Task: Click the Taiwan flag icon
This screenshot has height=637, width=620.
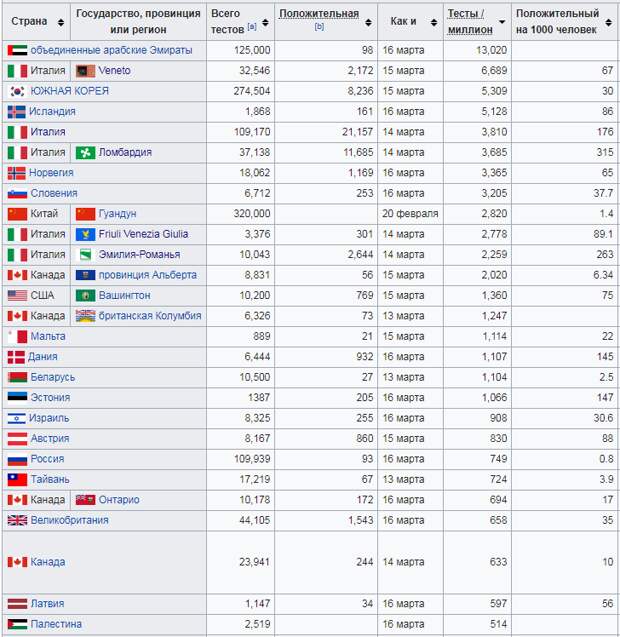Action: click(17, 480)
